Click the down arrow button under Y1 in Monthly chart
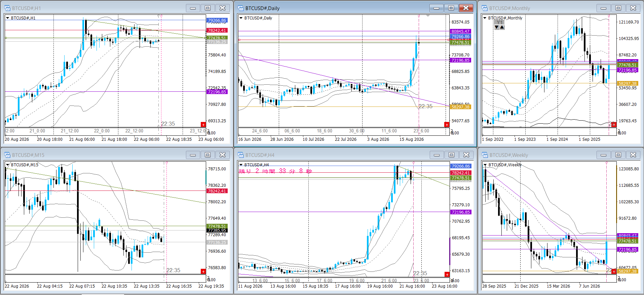The image size is (644, 295). coord(497,27)
